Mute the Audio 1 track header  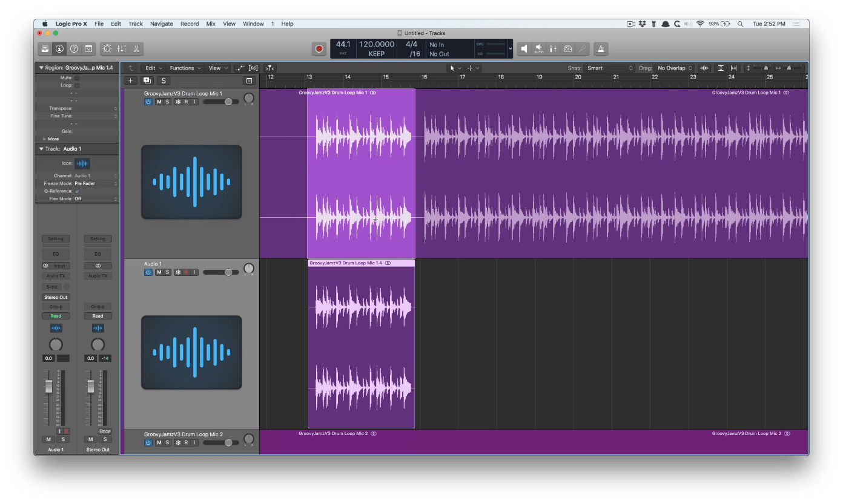tap(159, 272)
